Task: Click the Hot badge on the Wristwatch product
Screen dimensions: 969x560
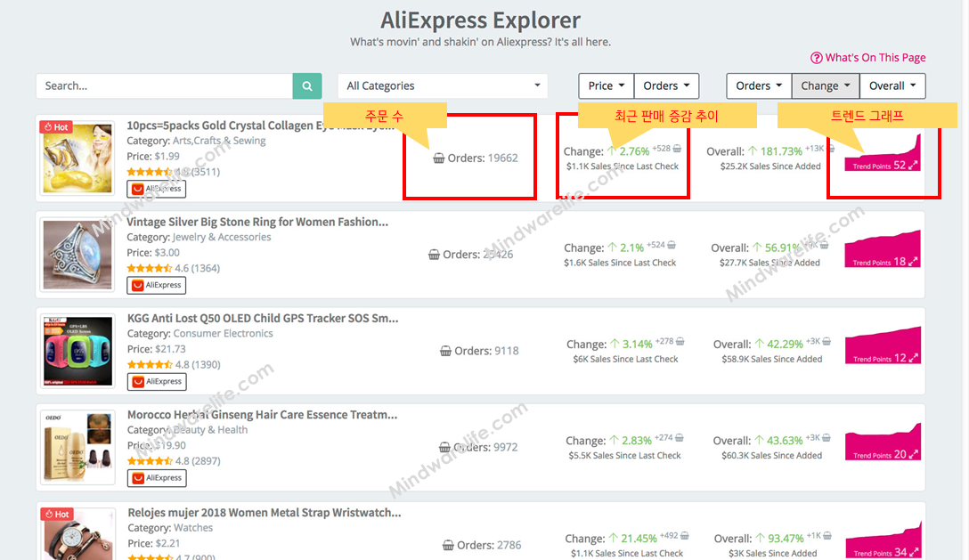Action: (x=57, y=514)
